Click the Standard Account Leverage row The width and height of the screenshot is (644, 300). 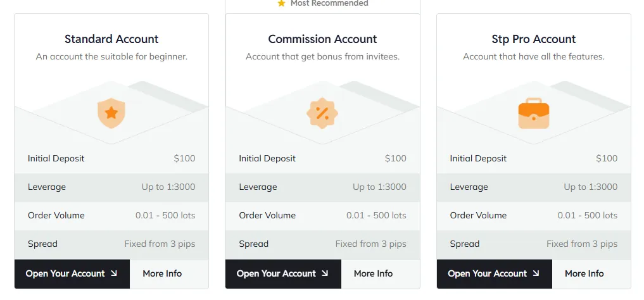pyautogui.click(x=111, y=187)
